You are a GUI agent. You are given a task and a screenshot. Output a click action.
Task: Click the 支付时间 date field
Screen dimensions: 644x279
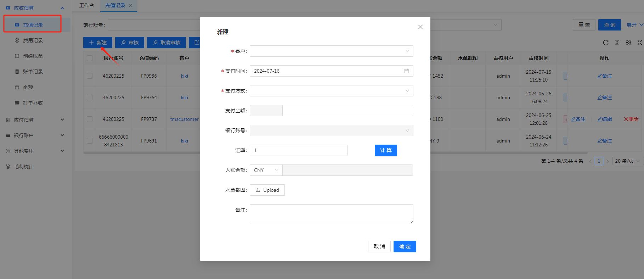tap(331, 71)
